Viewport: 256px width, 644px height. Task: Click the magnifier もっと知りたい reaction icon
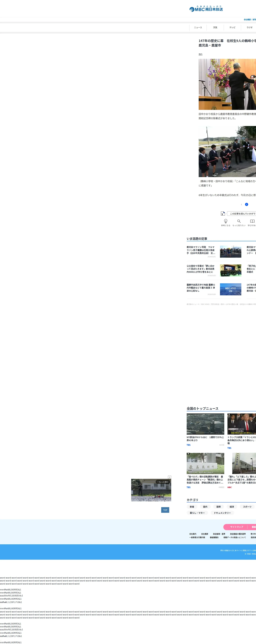pyautogui.click(x=239, y=221)
